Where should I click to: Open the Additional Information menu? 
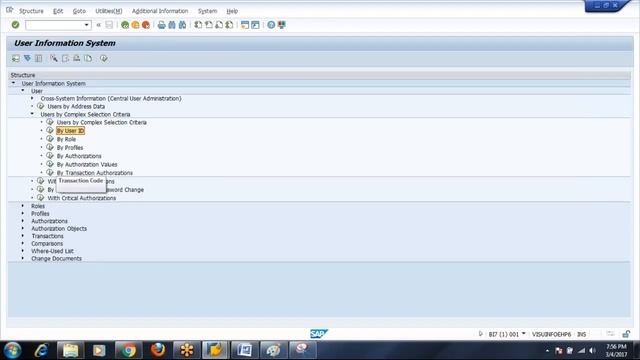[x=160, y=11]
